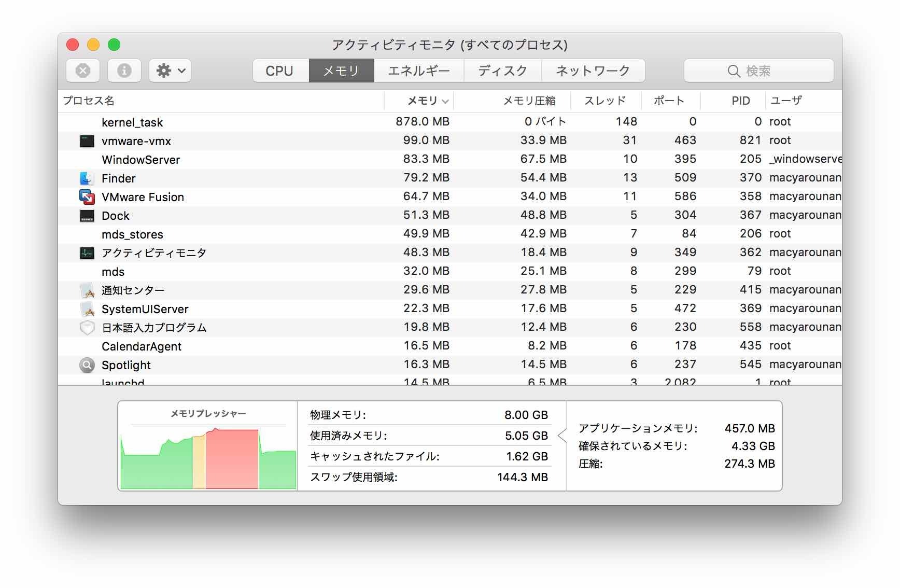Click the SystemUIServer process icon
This screenshot has height=588, width=900.
(87, 309)
